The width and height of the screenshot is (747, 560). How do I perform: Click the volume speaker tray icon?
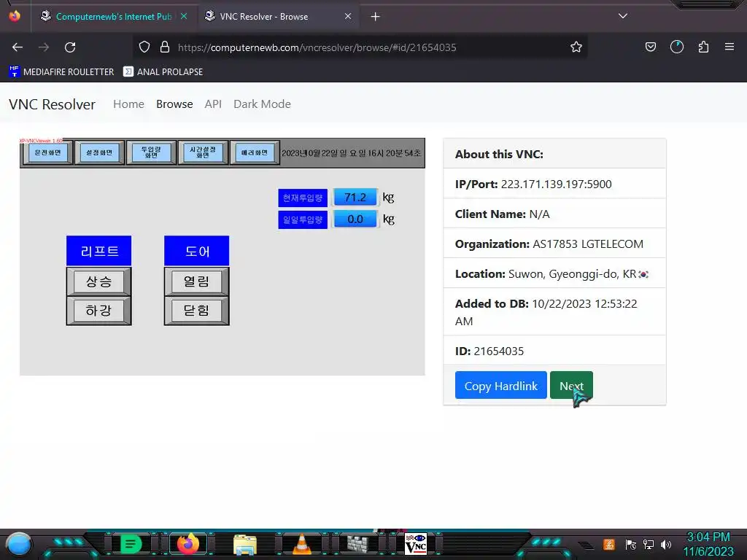(x=666, y=544)
